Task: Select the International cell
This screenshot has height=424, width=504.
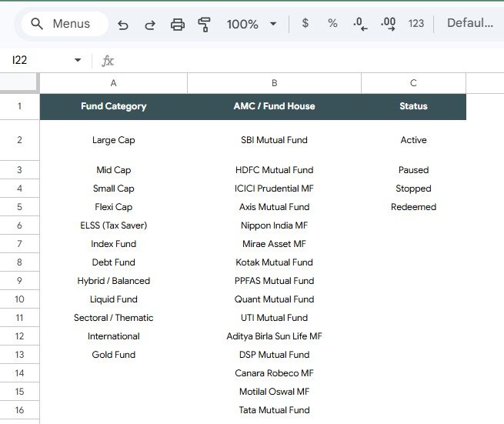Action: (113, 336)
